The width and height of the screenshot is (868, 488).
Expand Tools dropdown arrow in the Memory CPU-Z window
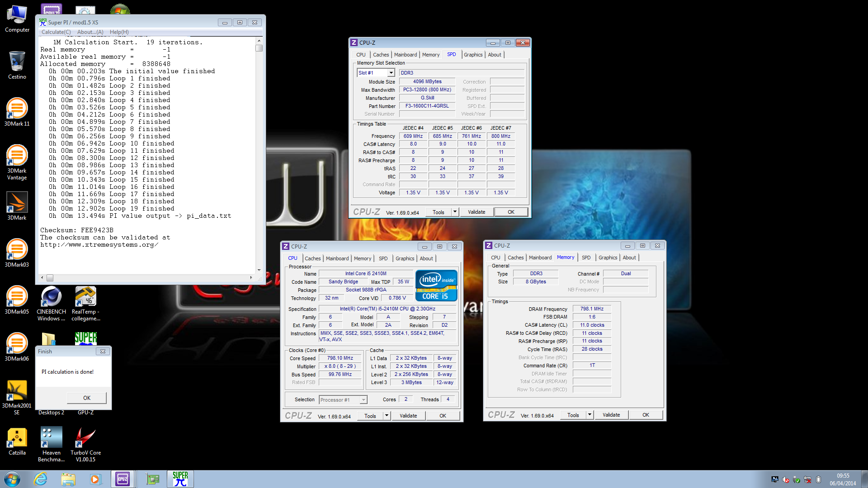(x=590, y=415)
